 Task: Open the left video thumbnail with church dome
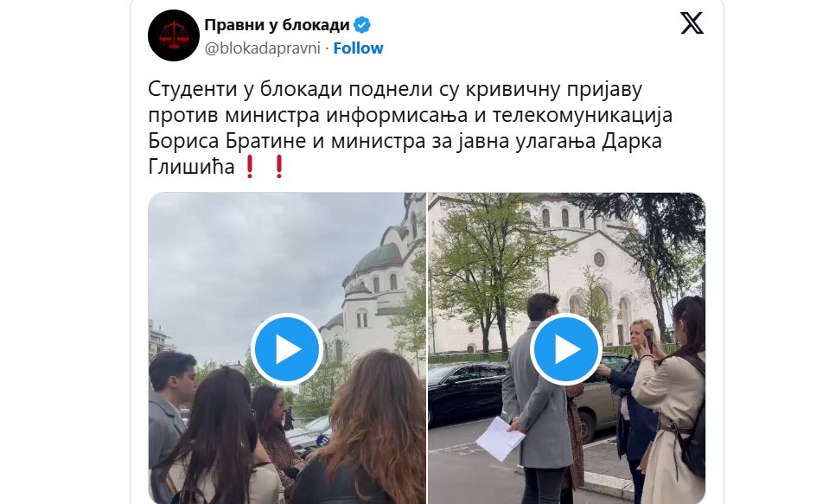click(x=286, y=348)
